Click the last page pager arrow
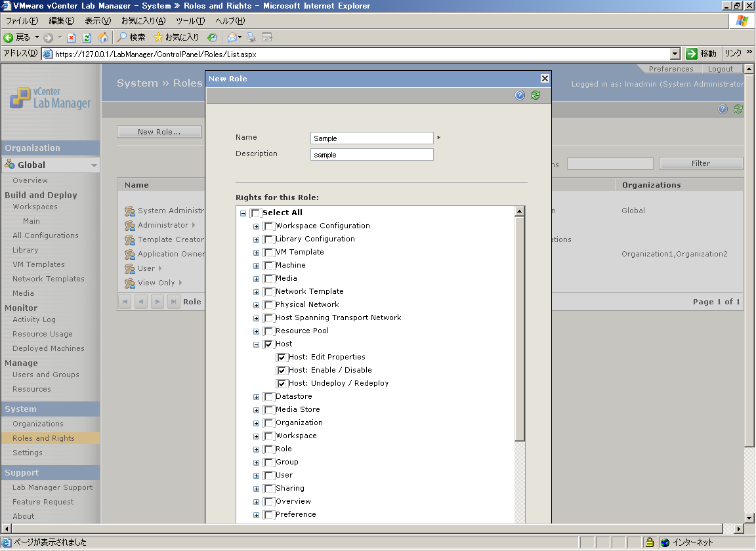This screenshot has width=756, height=551. tap(173, 302)
